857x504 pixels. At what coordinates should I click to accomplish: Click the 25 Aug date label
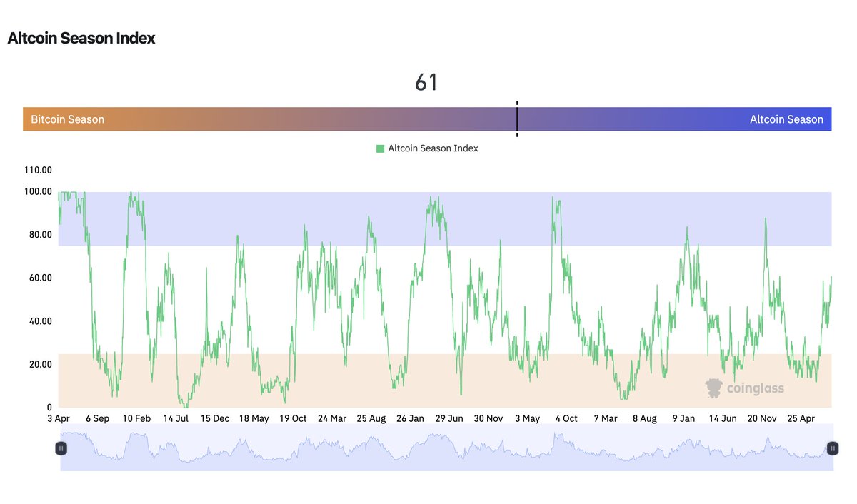371,419
